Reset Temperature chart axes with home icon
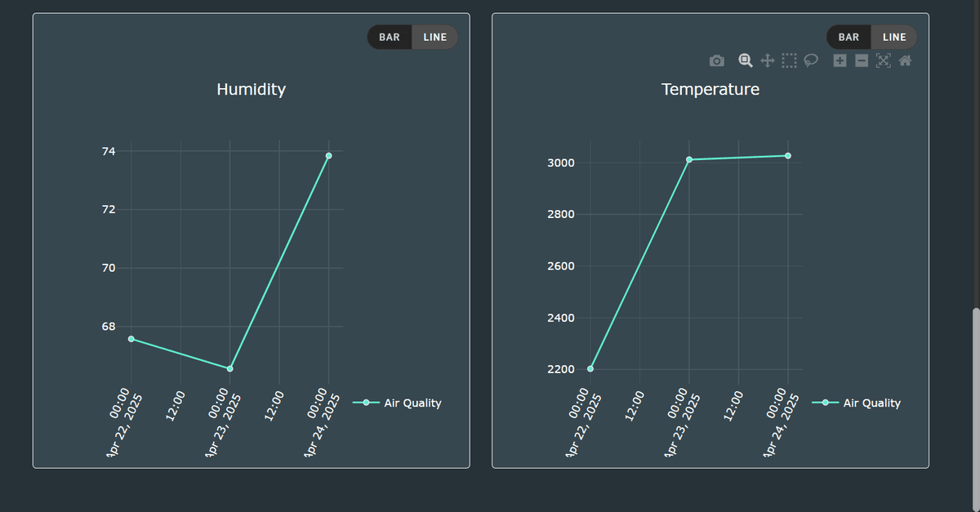 pos(905,60)
